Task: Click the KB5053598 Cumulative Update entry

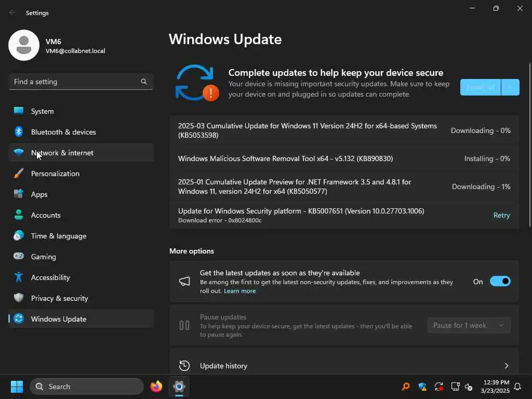Action: (344, 130)
